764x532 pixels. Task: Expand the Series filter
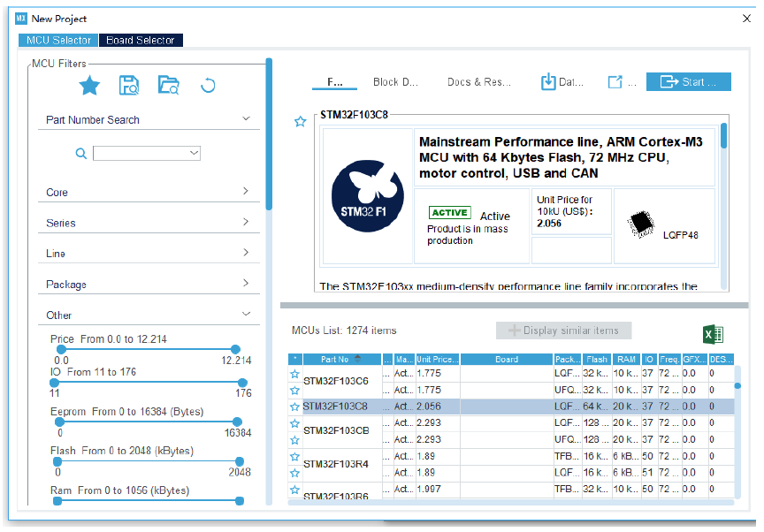(x=246, y=222)
